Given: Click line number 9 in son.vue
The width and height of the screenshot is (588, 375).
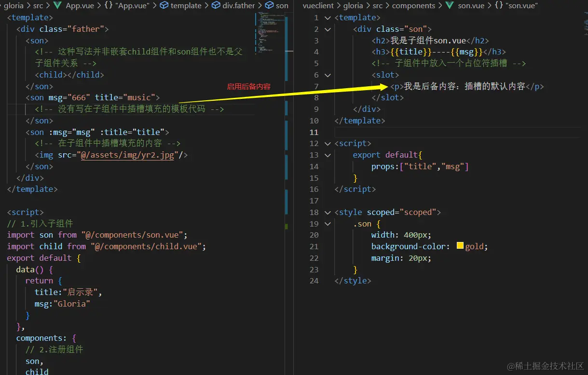Looking at the screenshot, I should coord(316,109).
